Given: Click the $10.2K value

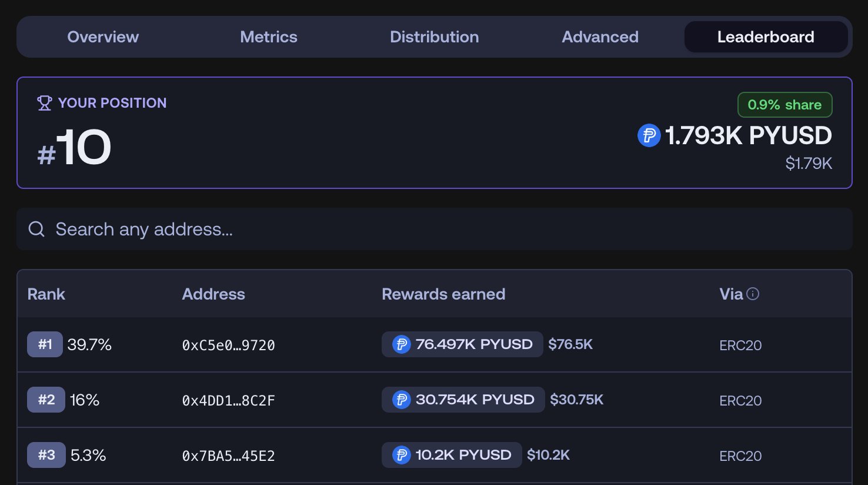Looking at the screenshot, I should pyautogui.click(x=548, y=455).
